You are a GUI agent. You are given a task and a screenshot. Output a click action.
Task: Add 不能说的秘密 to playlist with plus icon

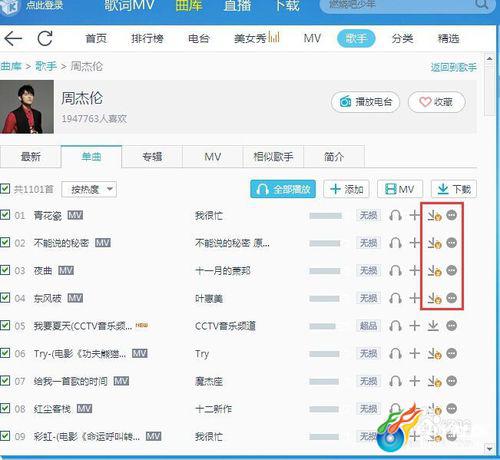(414, 243)
